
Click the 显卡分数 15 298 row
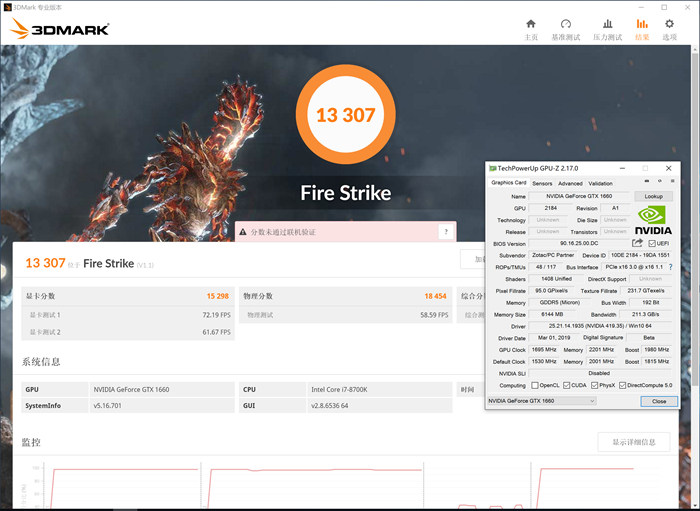(x=128, y=296)
